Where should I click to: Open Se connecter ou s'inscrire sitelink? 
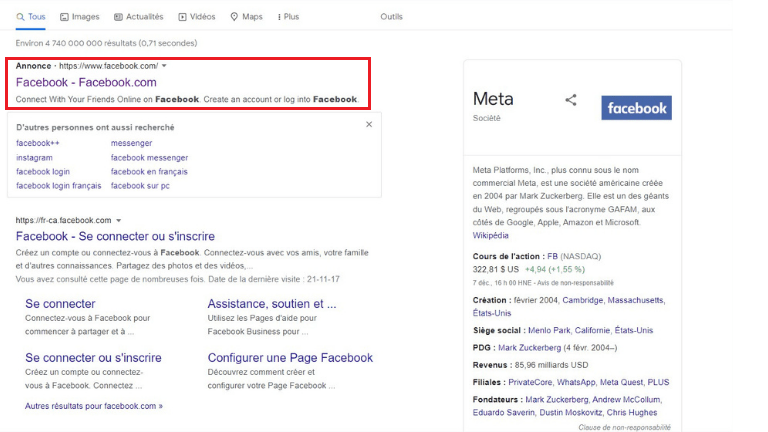93,358
